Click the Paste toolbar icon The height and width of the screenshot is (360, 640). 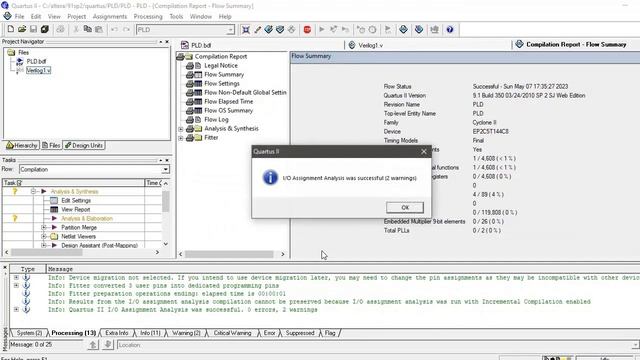tap(99, 29)
